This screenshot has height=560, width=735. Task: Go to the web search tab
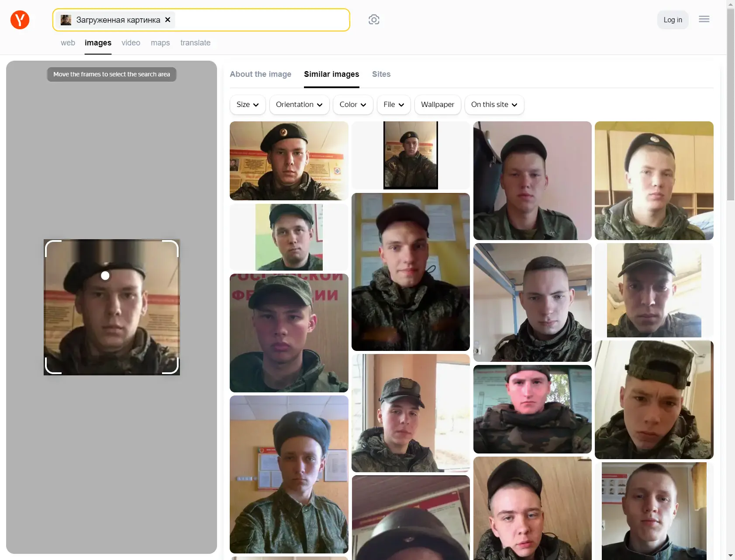(68, 43)
